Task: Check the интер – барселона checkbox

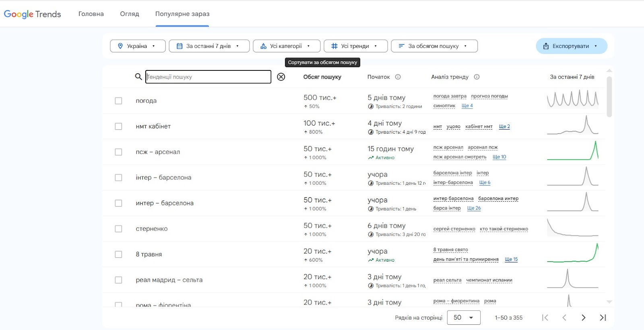Action: click(118, 203)
